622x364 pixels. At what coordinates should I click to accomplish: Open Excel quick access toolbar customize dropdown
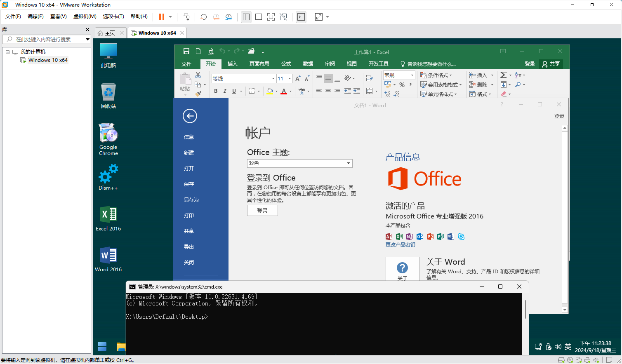point(263,52)
